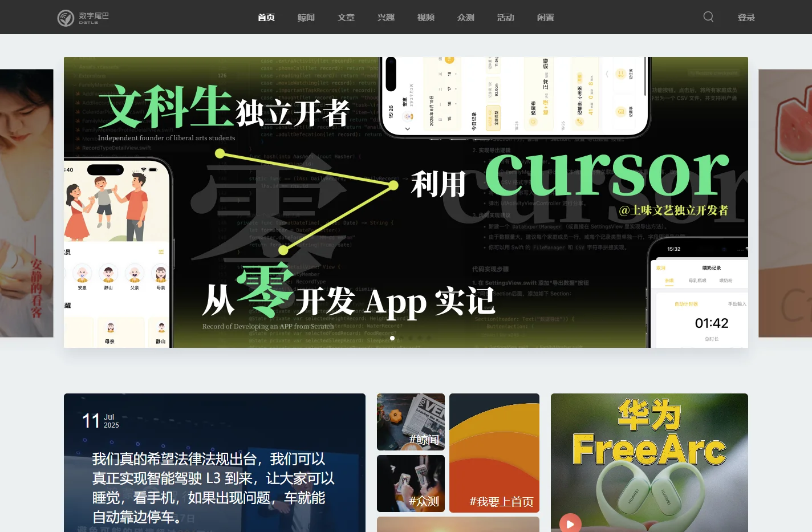812x532 pixels.
Task: Click the @土味文艺独立开发者 author credit
Action: pyautogui.click(x=673, y=210)
